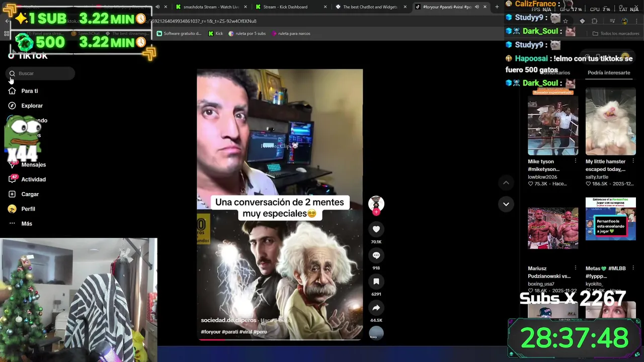Bookmark page with the star icon
Image resolution: width=644 pixels, height=362 pixels.
click(566, 21)
